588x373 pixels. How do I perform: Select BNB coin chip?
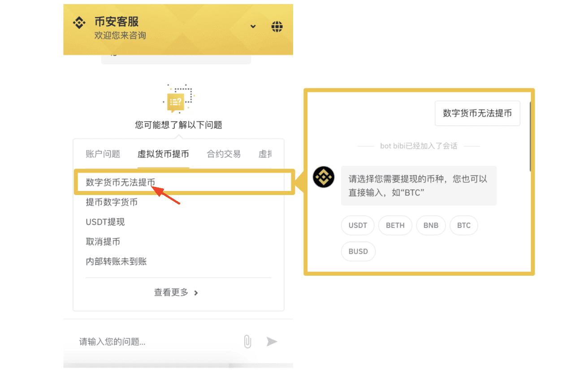click(x=431, y=225)
